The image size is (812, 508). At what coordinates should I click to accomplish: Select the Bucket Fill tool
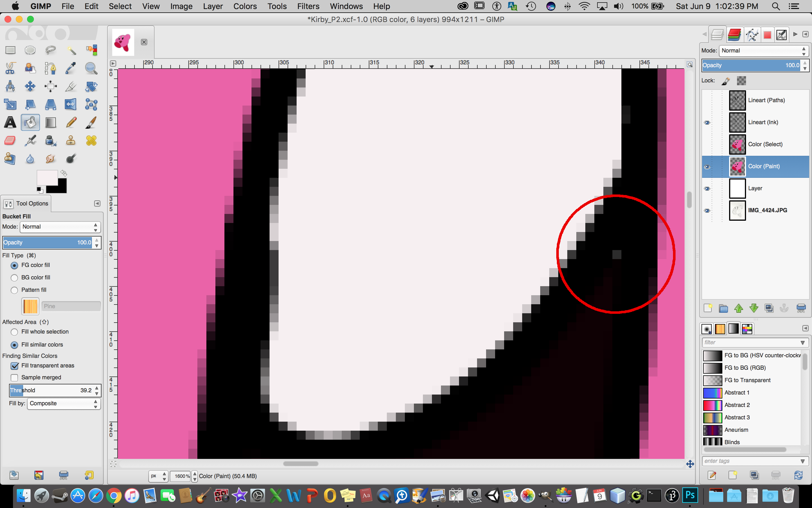[x=30, y=122]
